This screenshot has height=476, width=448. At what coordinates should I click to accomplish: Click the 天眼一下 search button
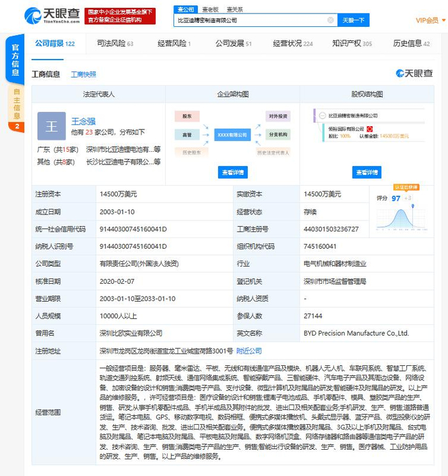(353, 20)
